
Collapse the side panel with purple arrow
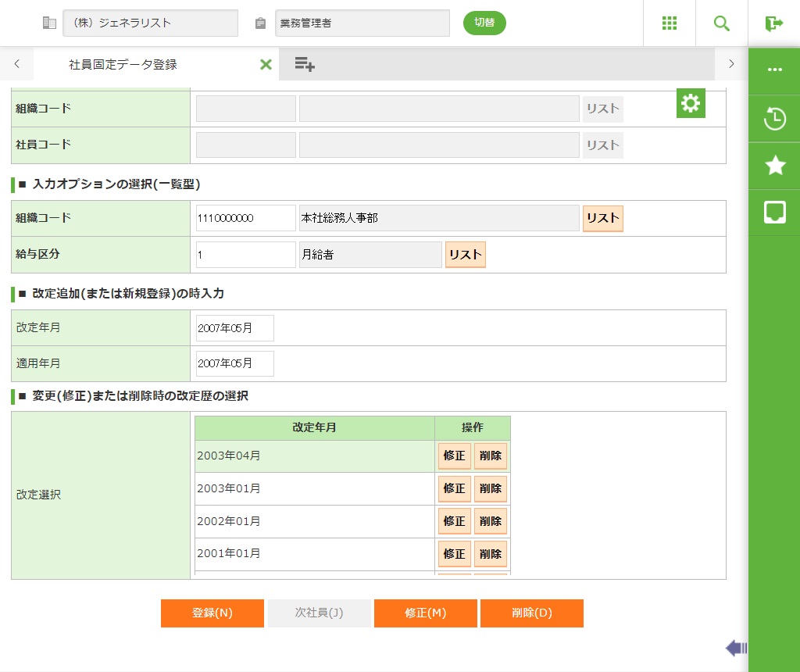coord(736,647)
